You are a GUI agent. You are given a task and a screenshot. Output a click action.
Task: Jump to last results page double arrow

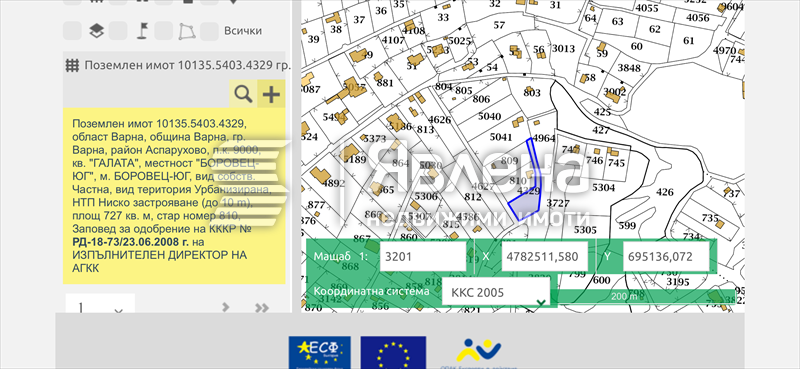(x=262, y=307)
